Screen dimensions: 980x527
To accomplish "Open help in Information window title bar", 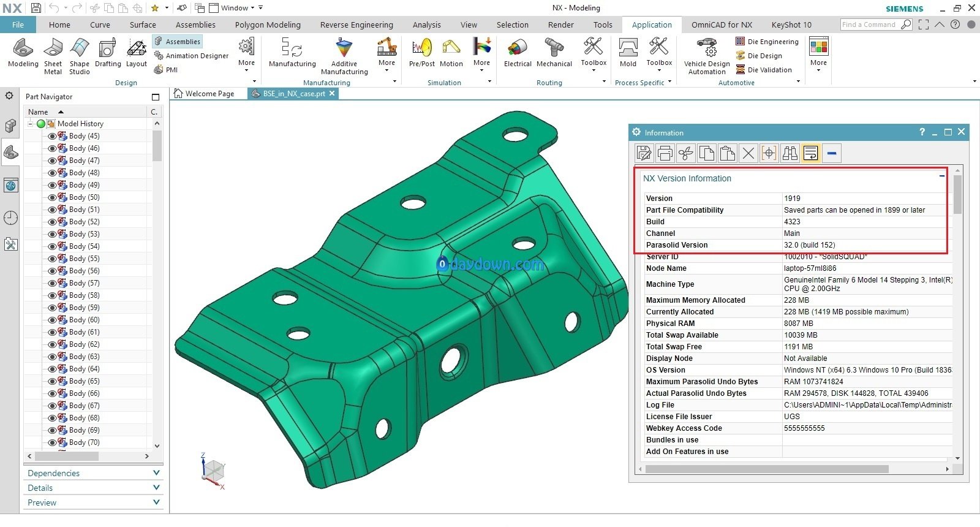I will 922,132.
